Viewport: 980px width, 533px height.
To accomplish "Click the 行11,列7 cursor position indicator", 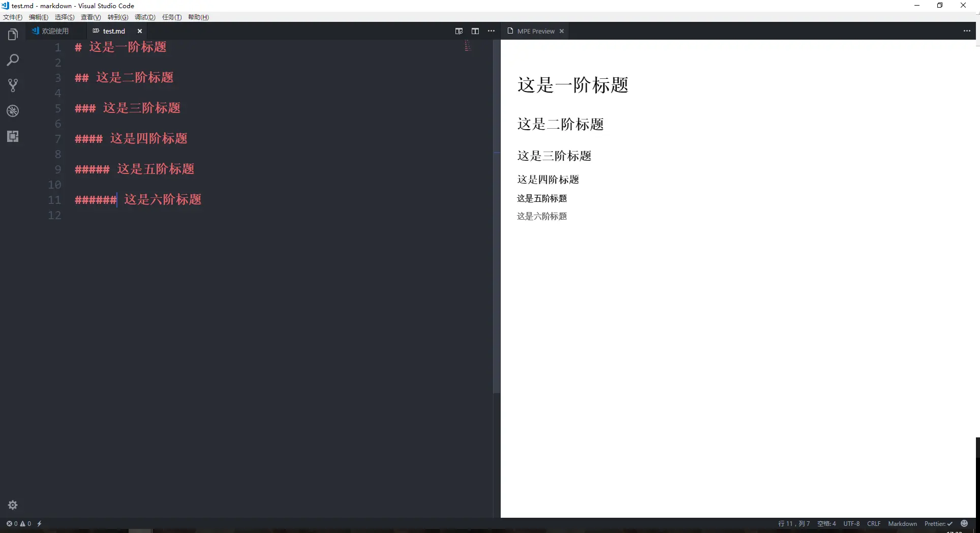I will tap(793, 524).
